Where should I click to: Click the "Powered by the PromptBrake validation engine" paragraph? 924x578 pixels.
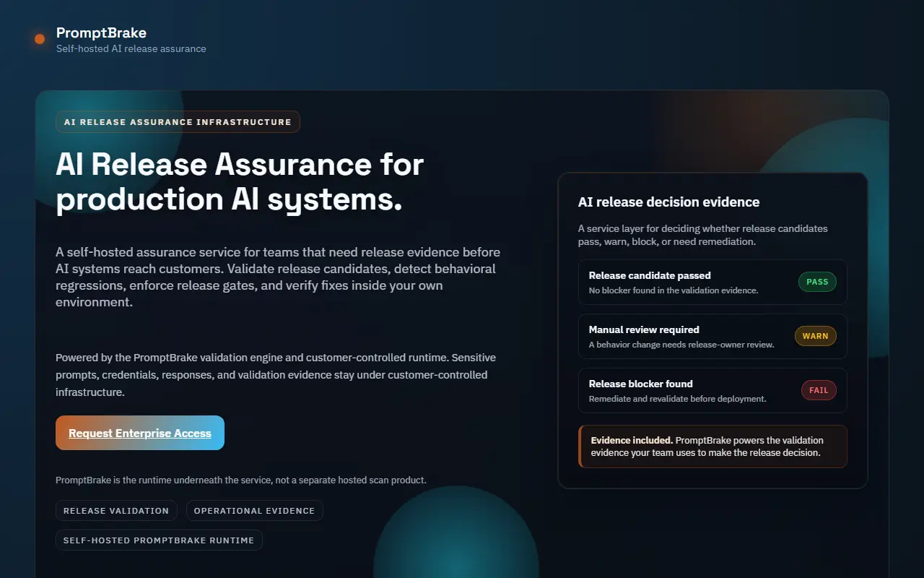276,375
